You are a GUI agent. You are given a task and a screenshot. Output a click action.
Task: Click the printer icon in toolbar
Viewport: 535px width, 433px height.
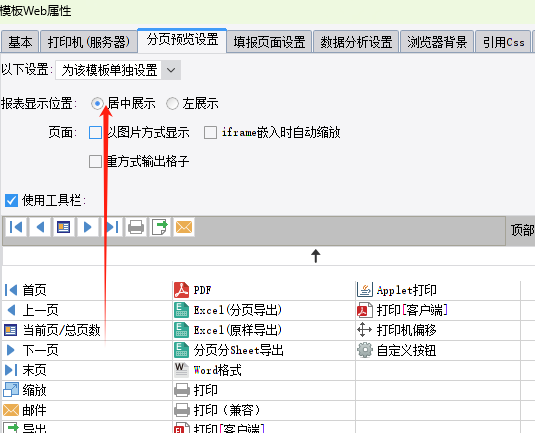[x=136, y=227]
